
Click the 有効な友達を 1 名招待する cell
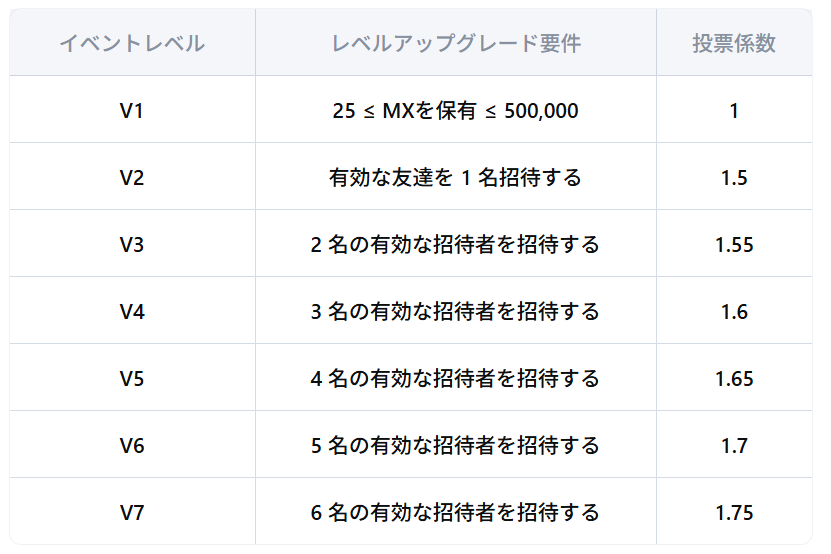tap(456, 177)
